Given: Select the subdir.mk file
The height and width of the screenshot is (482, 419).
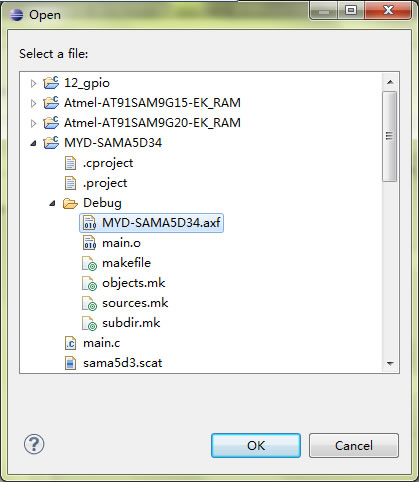Looking at the screenshot, I should [131, 323].
